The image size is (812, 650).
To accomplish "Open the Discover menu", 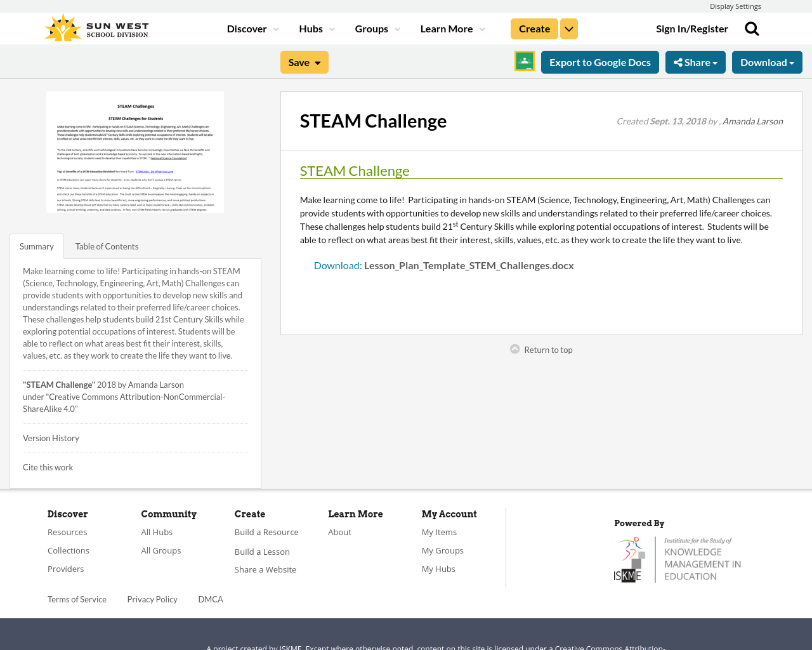I will (x=247, y=27).
